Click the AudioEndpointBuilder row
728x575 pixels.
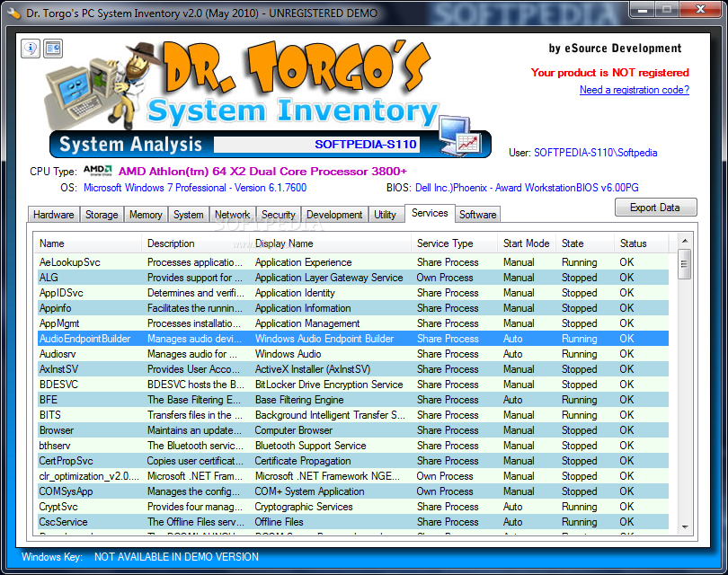pyautogui.click(x=353, y=339)
